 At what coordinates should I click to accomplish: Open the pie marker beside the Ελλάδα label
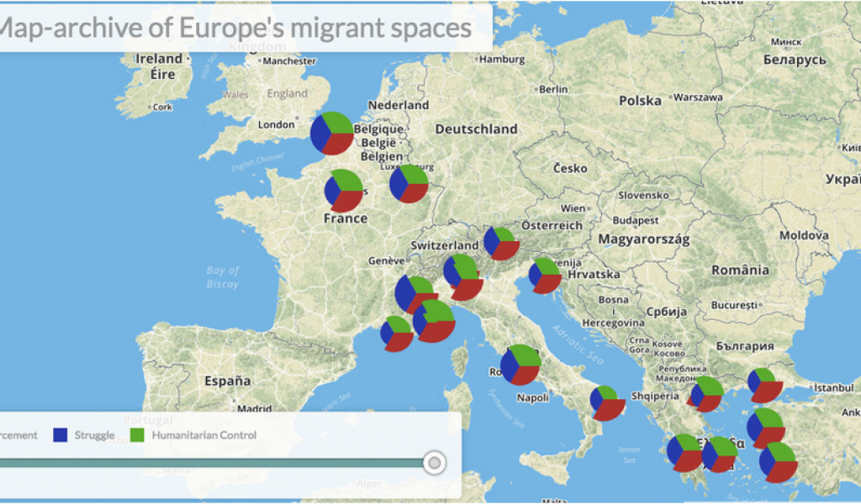[720, 454]
